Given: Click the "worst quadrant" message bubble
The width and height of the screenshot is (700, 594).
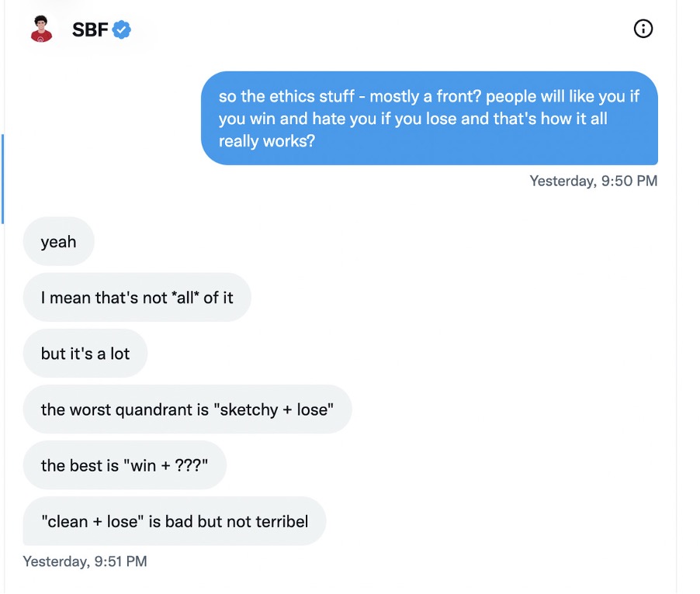Looking at the screenshot, I should pyautogui.click(x=187, y=409).
